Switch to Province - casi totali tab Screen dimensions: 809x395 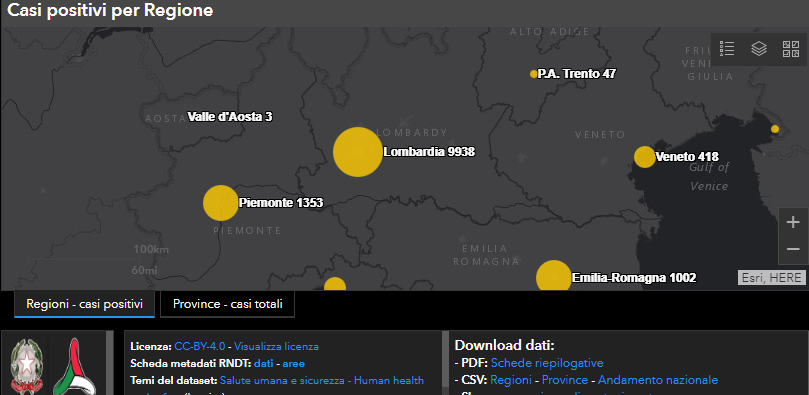point(228,304)
